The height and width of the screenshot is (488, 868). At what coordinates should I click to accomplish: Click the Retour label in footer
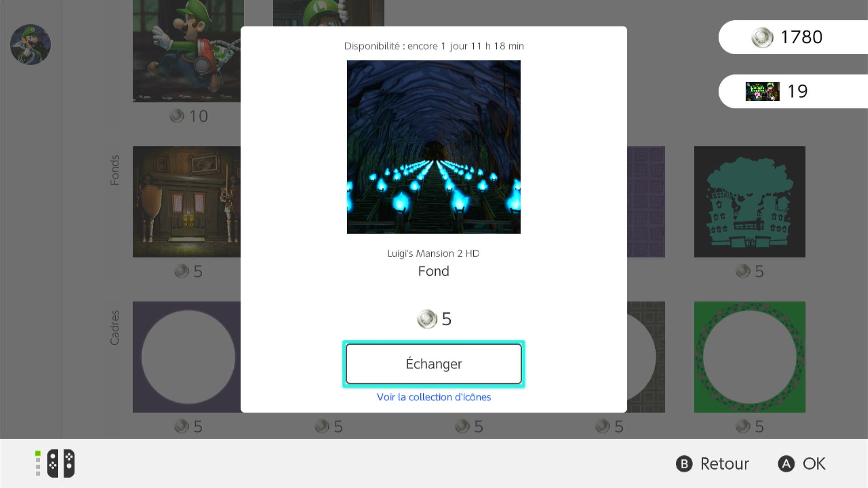coord(725,464)
